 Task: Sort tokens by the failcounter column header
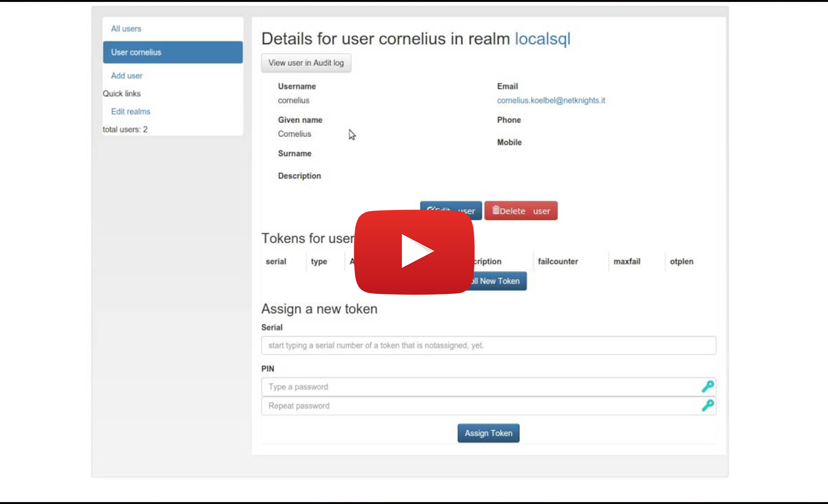[x=558, y=262]
